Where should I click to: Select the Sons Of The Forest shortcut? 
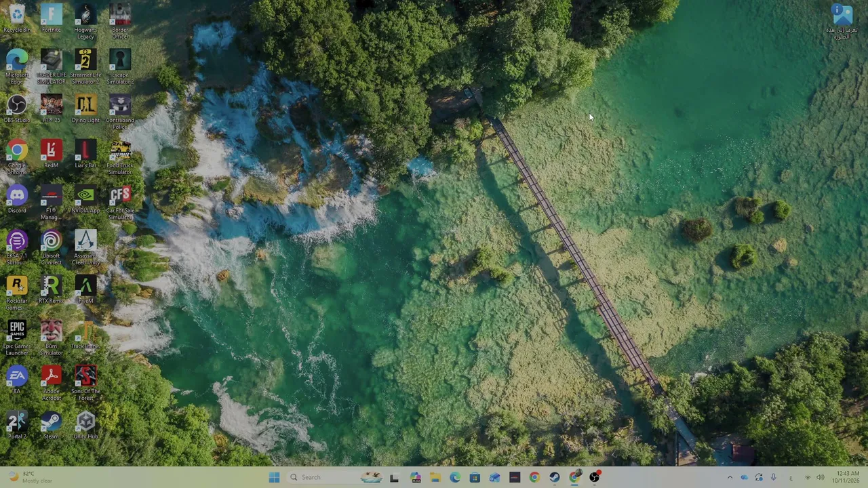85,384
